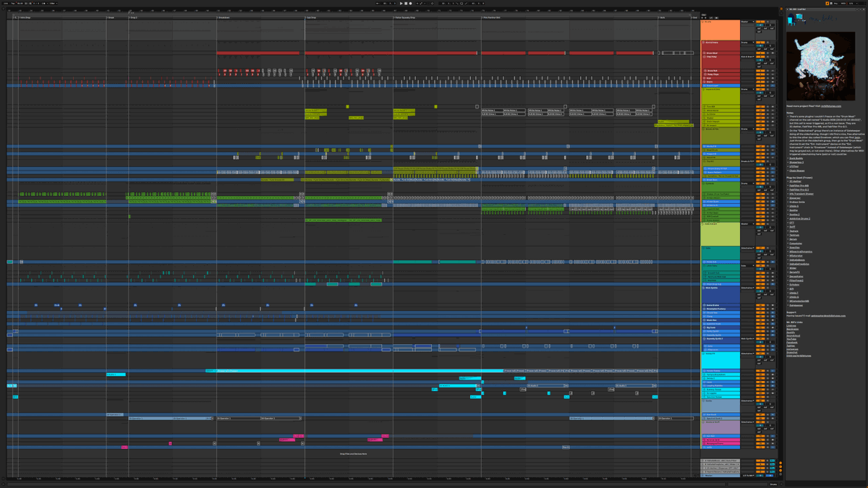The image size is (868, 488).
Task: Open the FabFilter Pro-MB link
Action: point(799,186)
